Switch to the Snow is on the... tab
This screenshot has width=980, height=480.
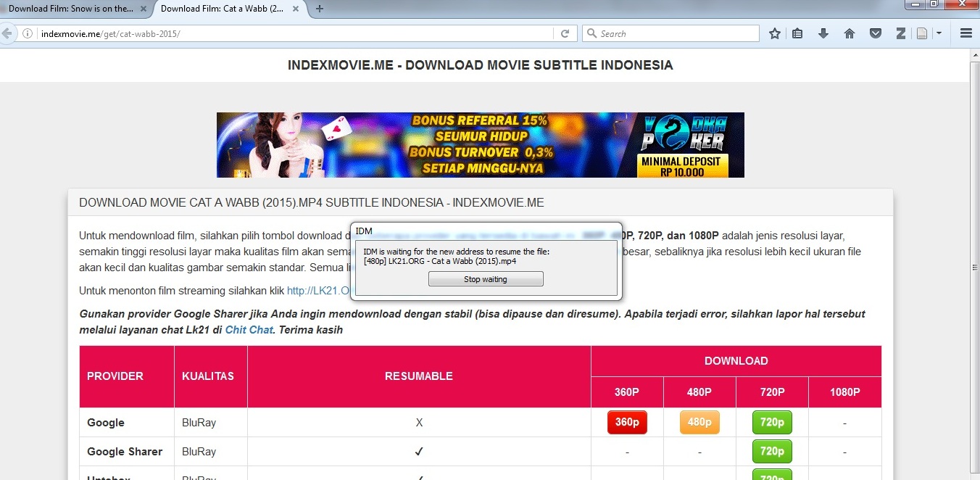(71, 9)
